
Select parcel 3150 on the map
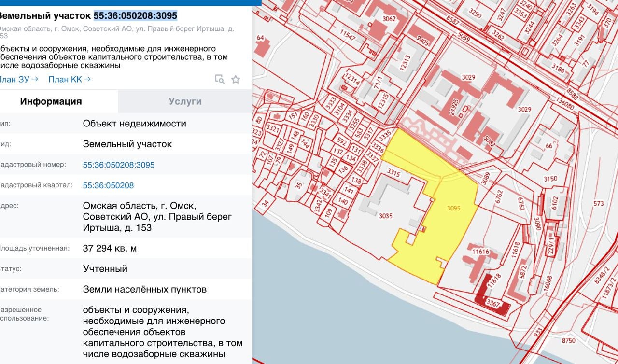550,179
